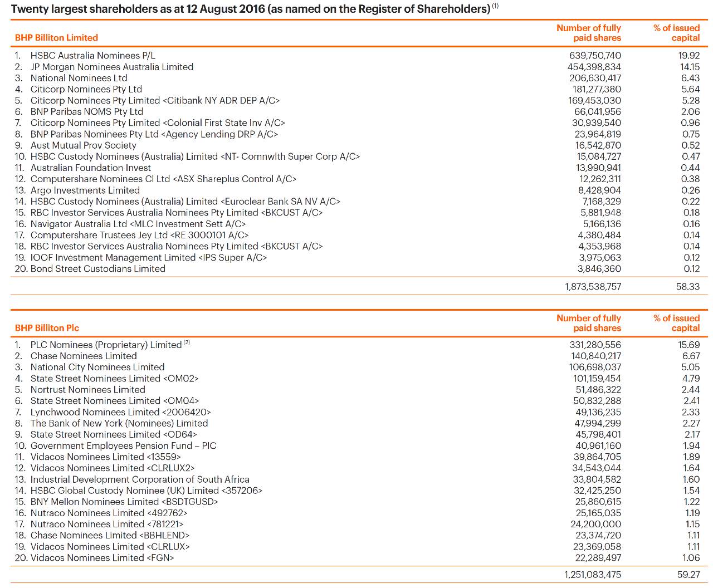Select the Vidacos Nominees FGN row
This screenshot has width=713, height=588.
[102, 558]
